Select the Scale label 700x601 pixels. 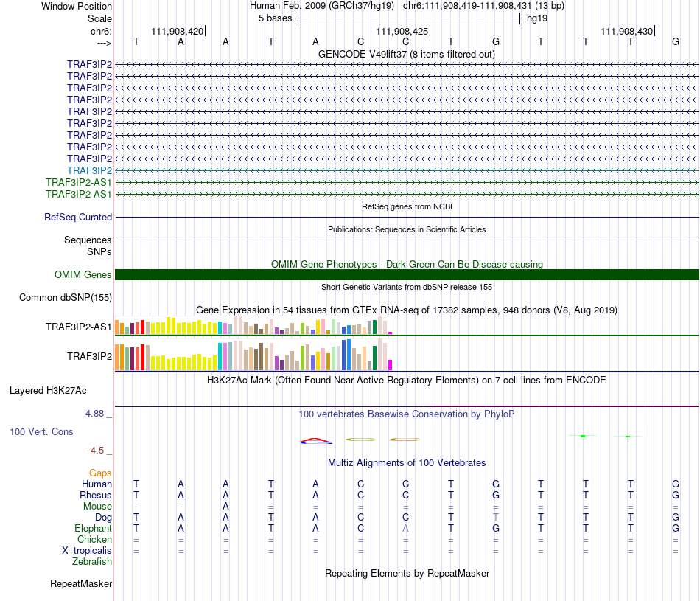coord(99,18)
